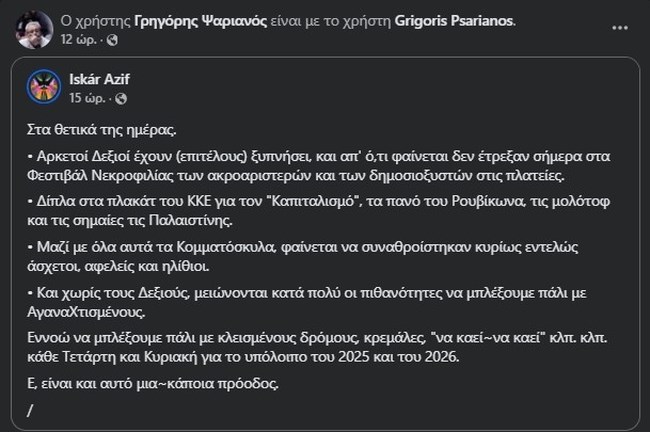
Task: Click Γρηγόρης Ψαριανός profile picture
Action: click(x=29, y=29)
